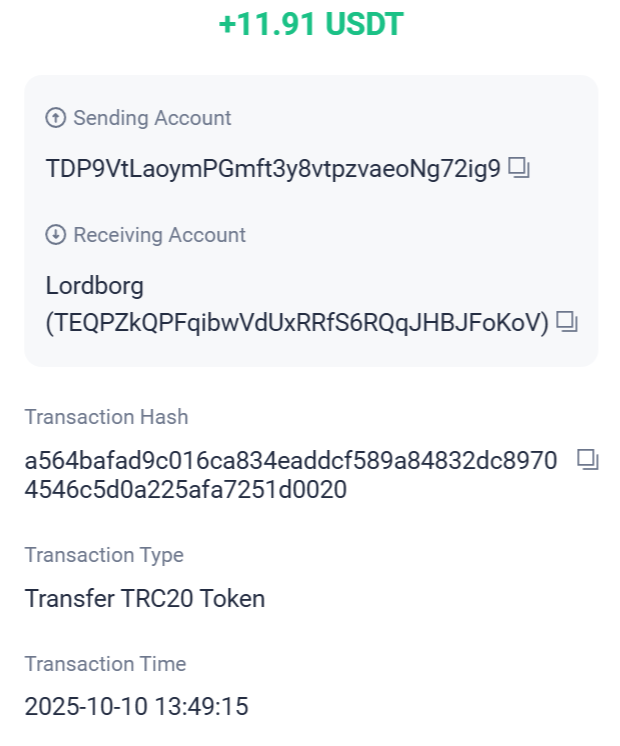
Task: Click the Transaction Hash label
Action: (x=106, y=417)
